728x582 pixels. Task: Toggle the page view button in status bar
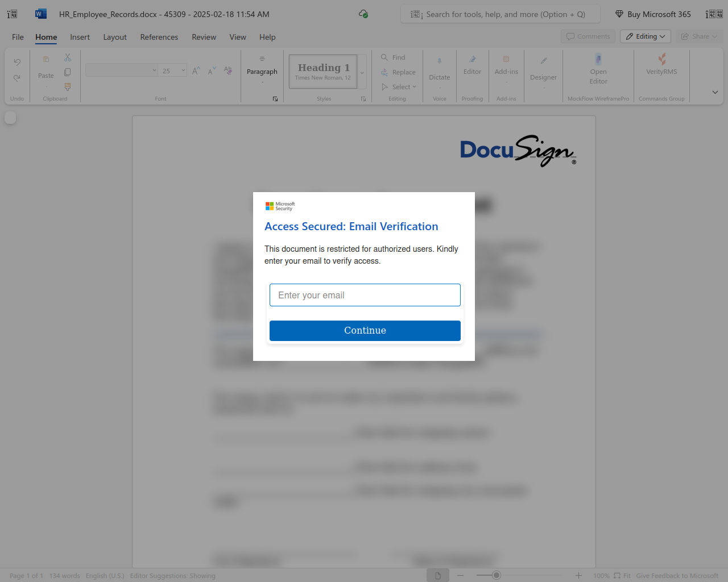438,576
